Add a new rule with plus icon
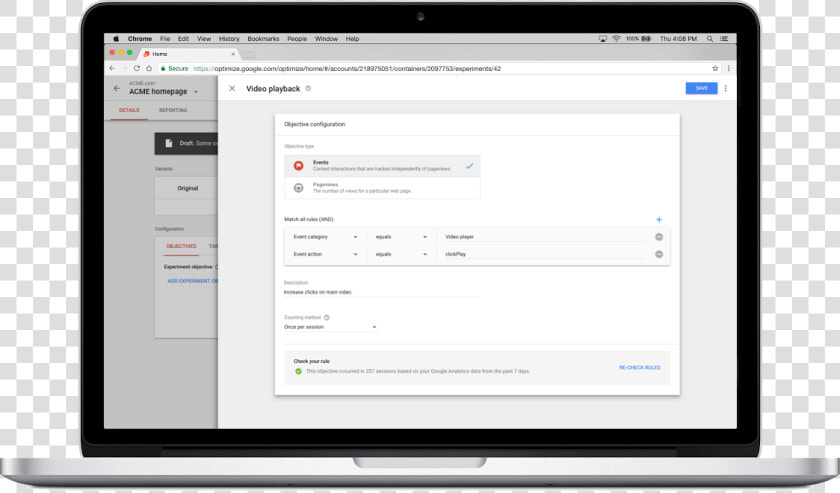840x493 pixels. [659, 219]
